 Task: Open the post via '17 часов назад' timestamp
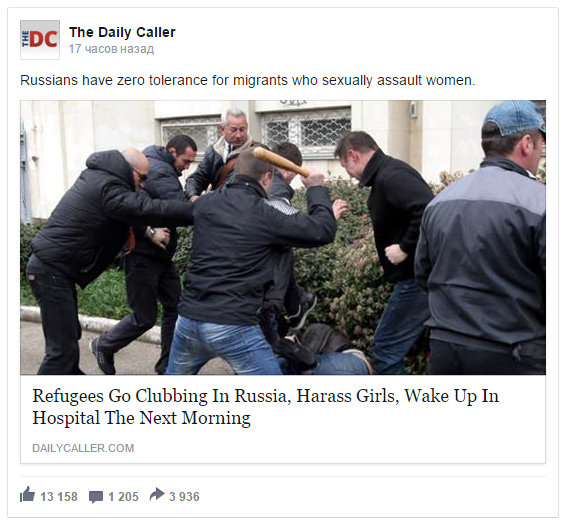click(x=111, y=49)
